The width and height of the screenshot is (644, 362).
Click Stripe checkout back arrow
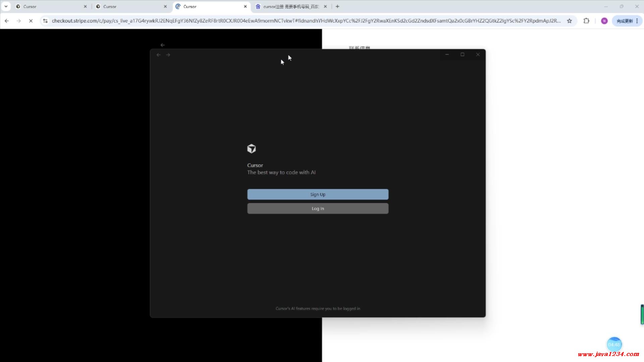163,45
